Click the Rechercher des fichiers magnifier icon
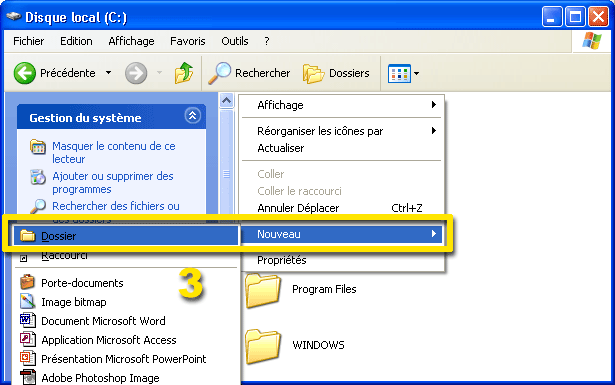Image resolution: width=615 pixels, height=385 pixels. coord(38,206)
